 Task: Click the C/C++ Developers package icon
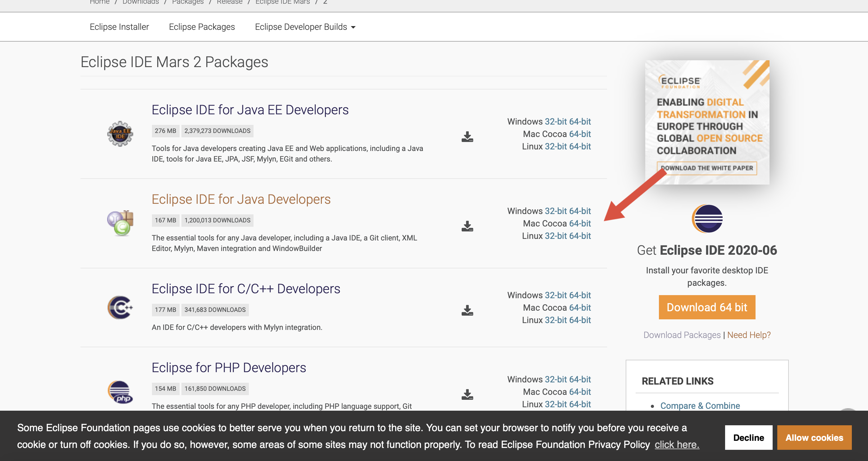click(120, 307)
